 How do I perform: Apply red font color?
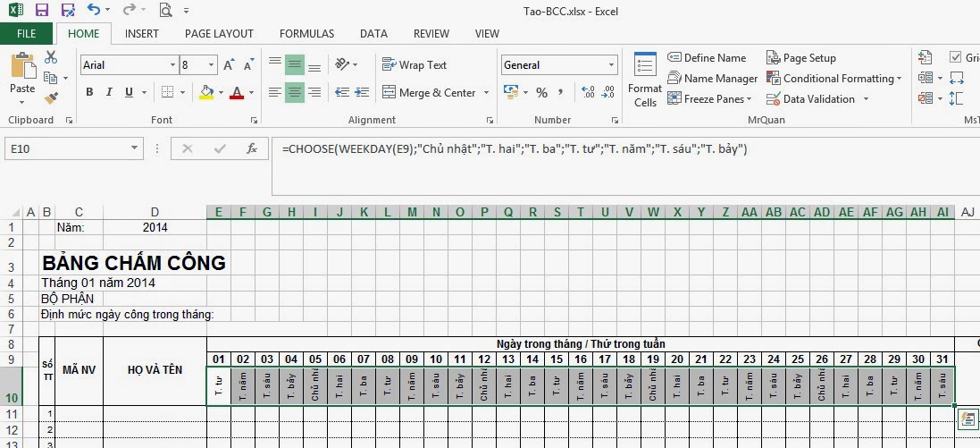click(x=236, y=93)
